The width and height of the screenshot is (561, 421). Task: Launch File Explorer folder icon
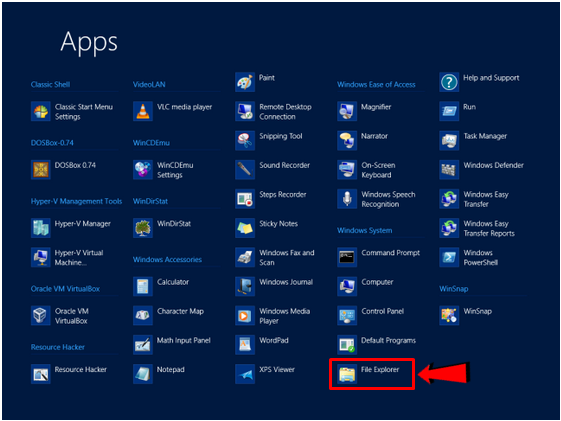pos(347,374)
